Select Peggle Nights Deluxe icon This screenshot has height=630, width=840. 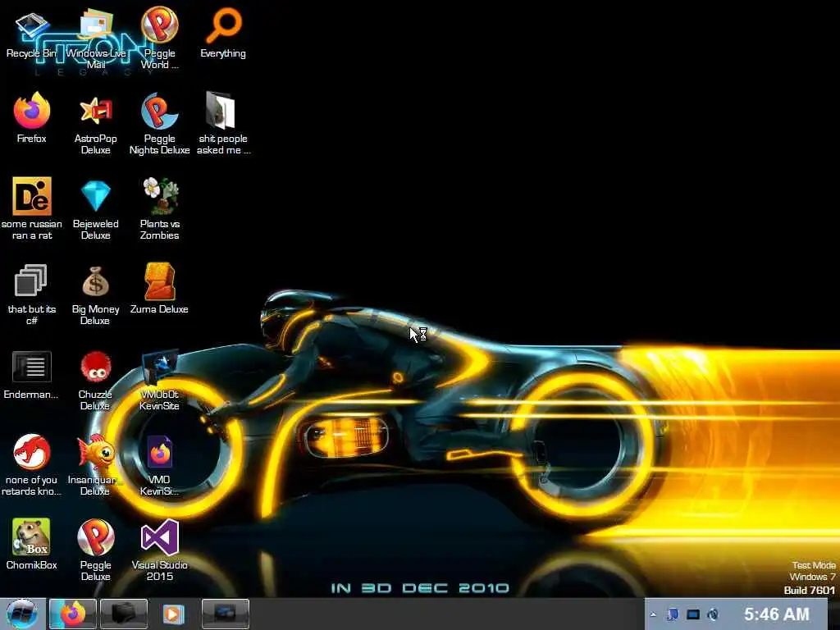pyautogui.click(x=160, y=111)
